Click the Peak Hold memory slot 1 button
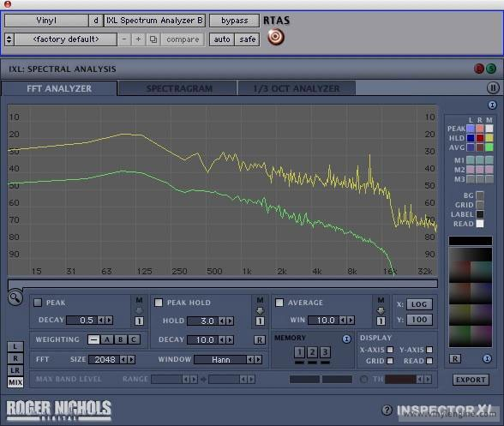This screenshot has width=504, height=426. pyautogui.click(x=260, y=321)
